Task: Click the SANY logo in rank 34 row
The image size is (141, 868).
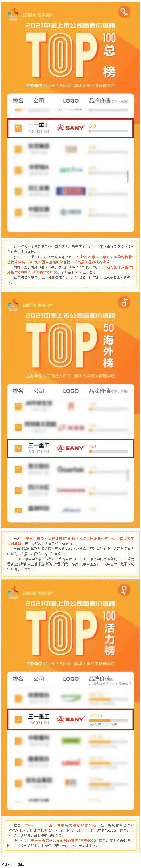Action: [70, 448]
